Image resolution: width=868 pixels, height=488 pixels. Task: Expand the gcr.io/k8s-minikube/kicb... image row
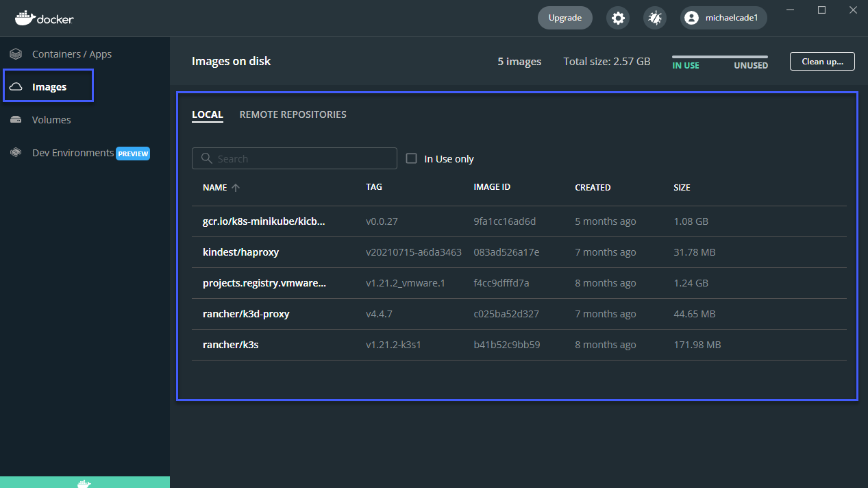pyautogui.click(x=264, y=221)
